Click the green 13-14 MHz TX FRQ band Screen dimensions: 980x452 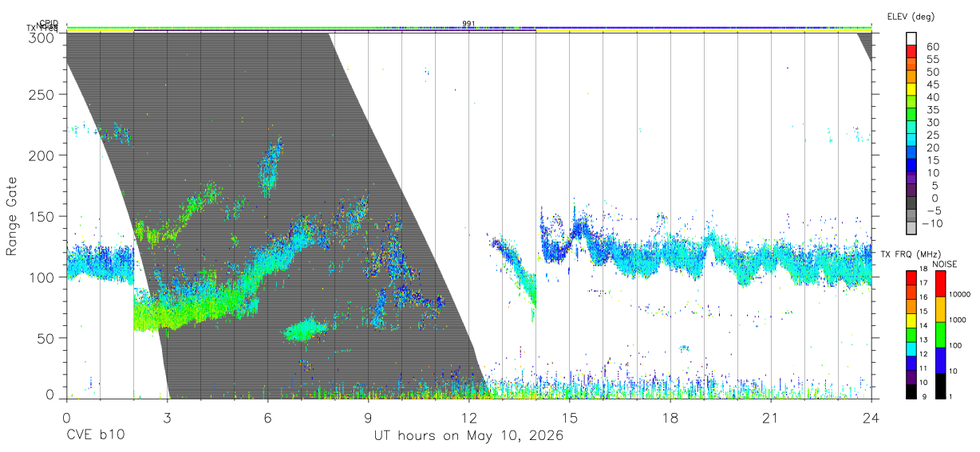(x=911, y=335)
